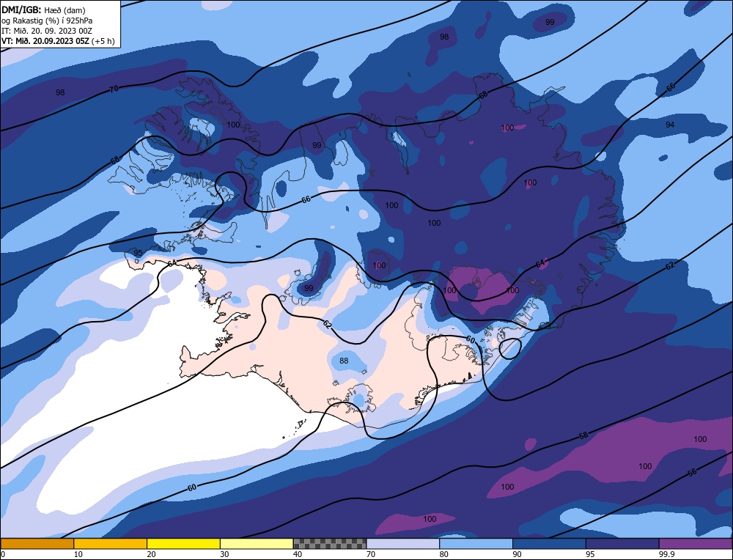
Task: Click the light blue 80–90 legend swatch
Action: tap(476, 544)
